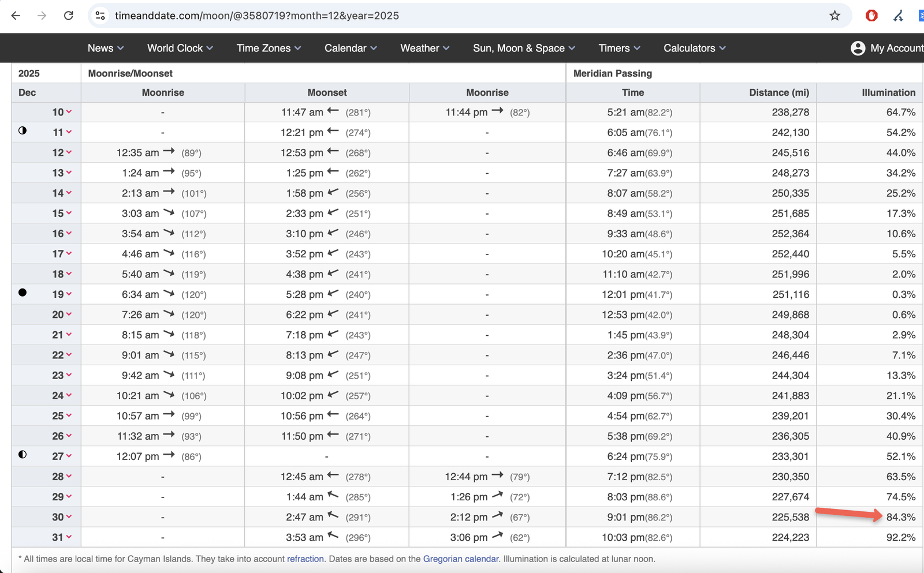The image size is (924, 573).
Task: Click the browser back arrow
Action: [x=16, y=16]
